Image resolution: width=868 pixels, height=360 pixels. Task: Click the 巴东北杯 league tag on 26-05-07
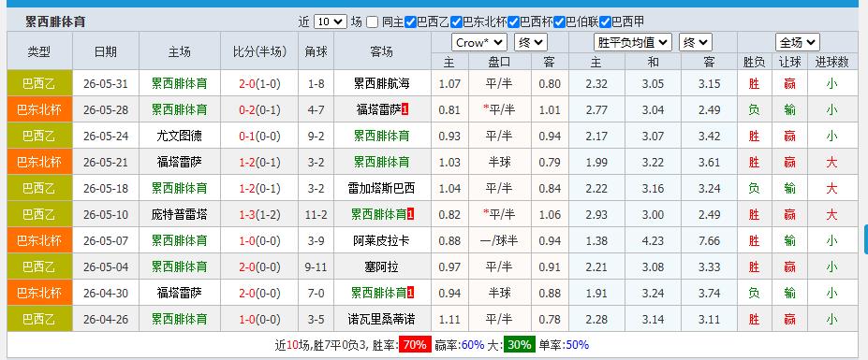pyautogui.click(x=39, y=240)
